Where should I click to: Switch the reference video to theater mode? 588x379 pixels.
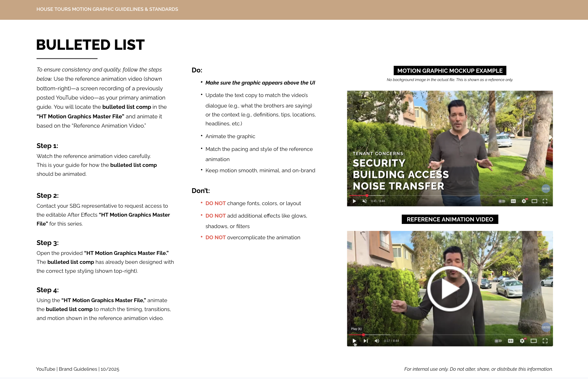533,341
